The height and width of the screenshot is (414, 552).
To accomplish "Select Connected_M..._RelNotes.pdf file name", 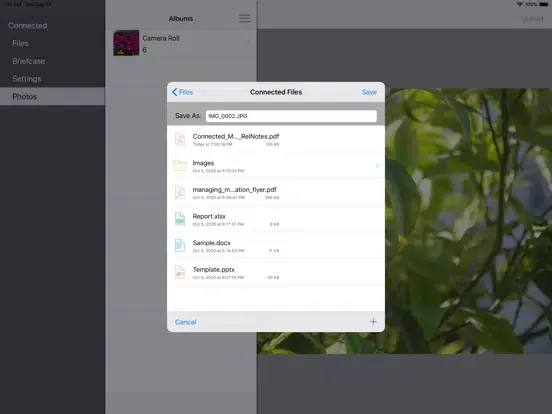I will [236, 136].
